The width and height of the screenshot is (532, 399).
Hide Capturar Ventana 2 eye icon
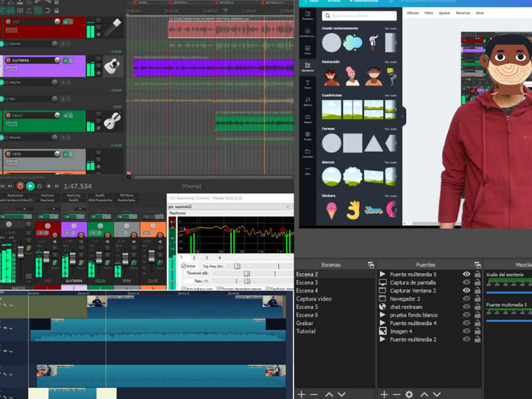pyautogui.click(x=467, y=290)
